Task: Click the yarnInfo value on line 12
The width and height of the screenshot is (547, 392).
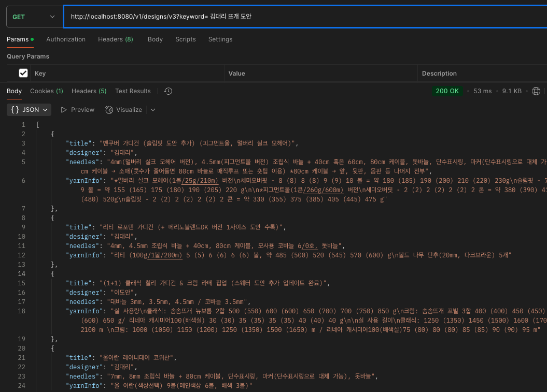Action: [x=311, y=255]
